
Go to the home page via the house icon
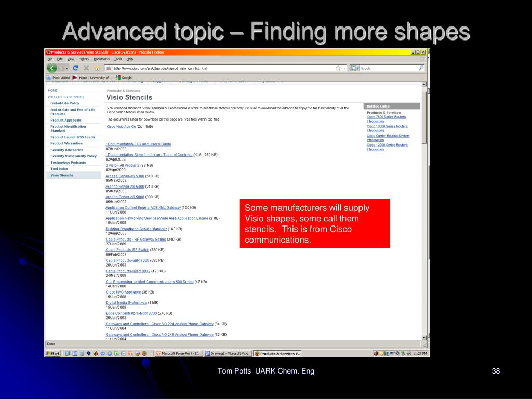click(x=97, y=68)
